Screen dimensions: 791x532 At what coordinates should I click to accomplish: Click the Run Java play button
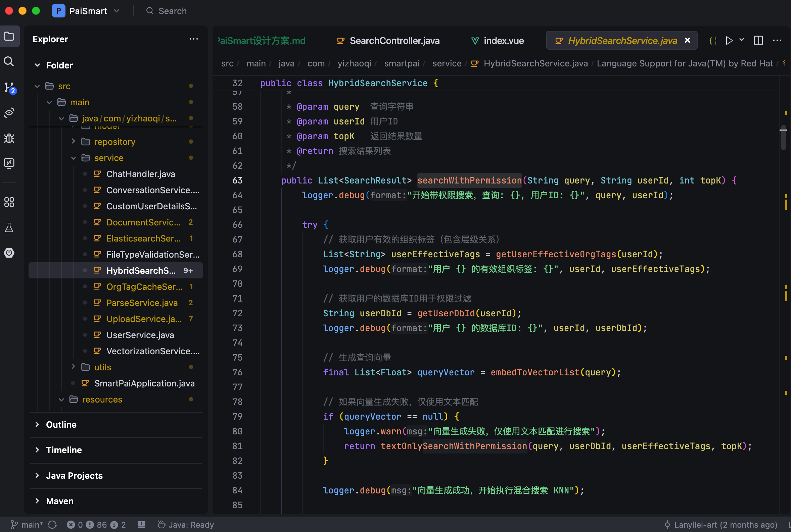point(729,41)
